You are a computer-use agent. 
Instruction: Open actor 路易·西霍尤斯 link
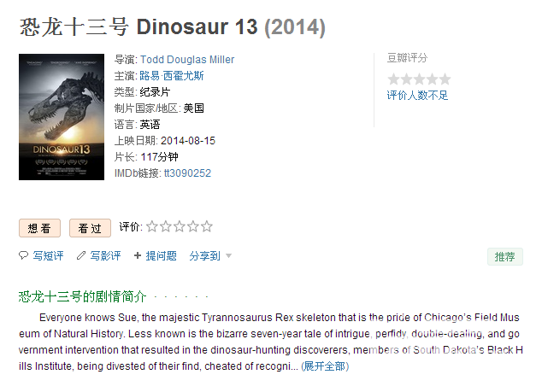coord(172,76)
